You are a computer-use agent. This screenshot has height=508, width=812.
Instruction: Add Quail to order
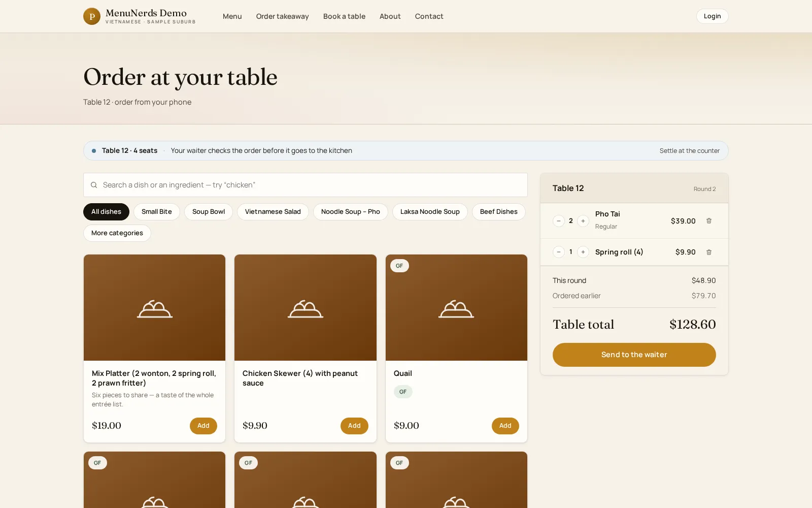point(505,426)
